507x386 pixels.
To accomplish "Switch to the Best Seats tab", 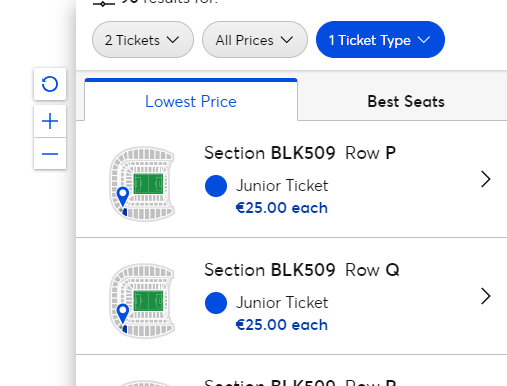I will click(406, 101).
